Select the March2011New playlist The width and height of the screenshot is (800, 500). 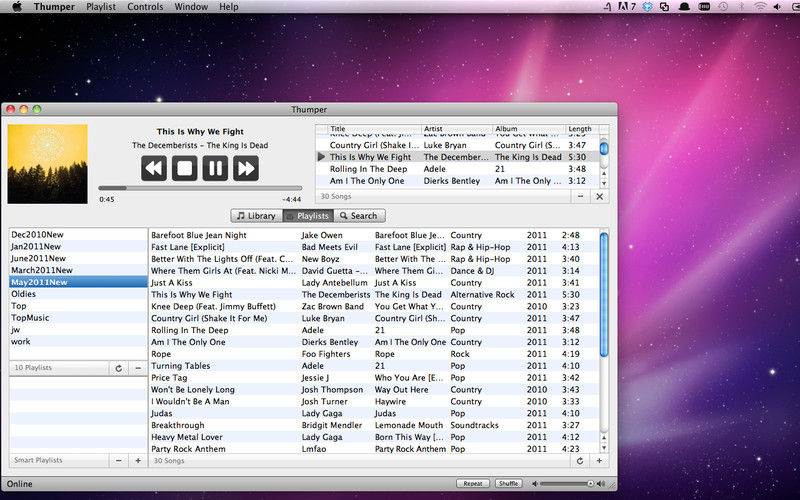[x=78, y=270]
